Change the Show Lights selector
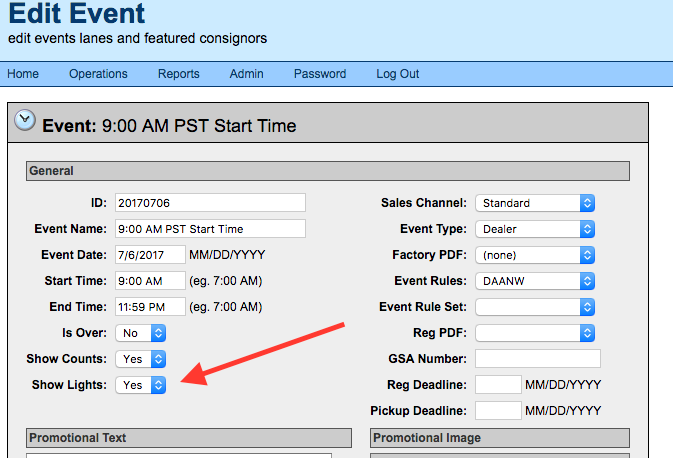This screenshot has width=673, height=458. pyautogui.click(x=140, y=385)
